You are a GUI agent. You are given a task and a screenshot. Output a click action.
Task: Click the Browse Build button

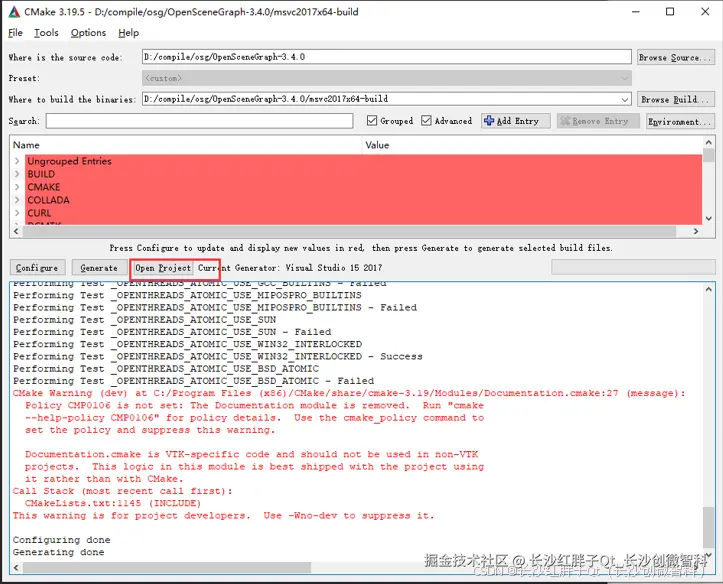click(x=676, y=99)
